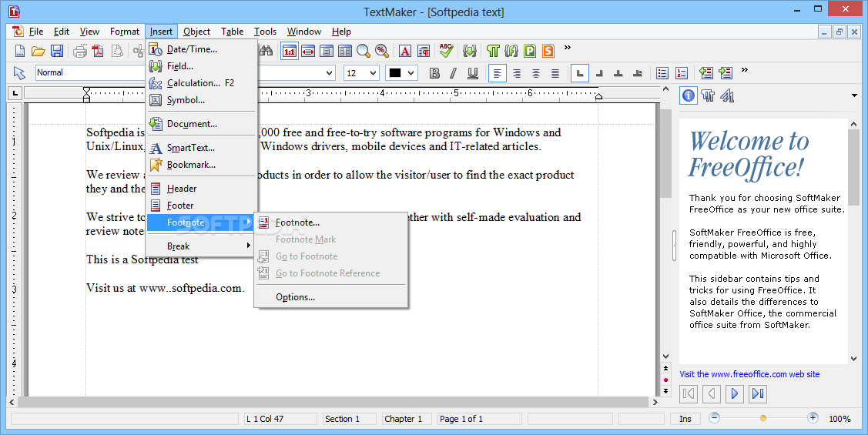
Task: Open print preview icon in toolbar
Action: click(x=117, y=52)
